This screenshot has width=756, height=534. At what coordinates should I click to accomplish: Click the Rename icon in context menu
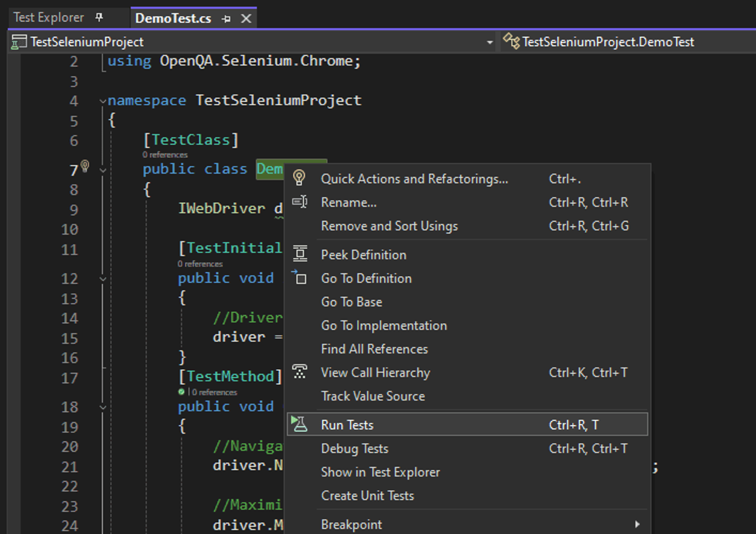coord(300,202)
